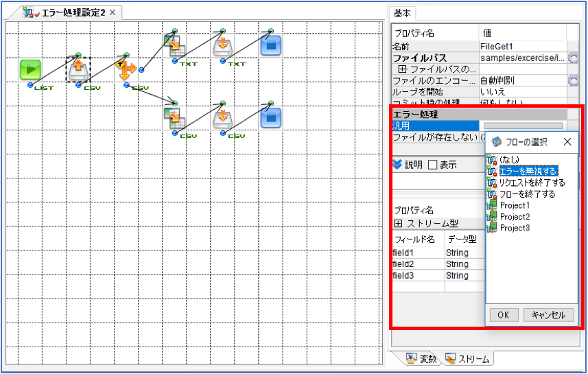
Task: Switch to the ストリーム tab
Action: [467, 359]
